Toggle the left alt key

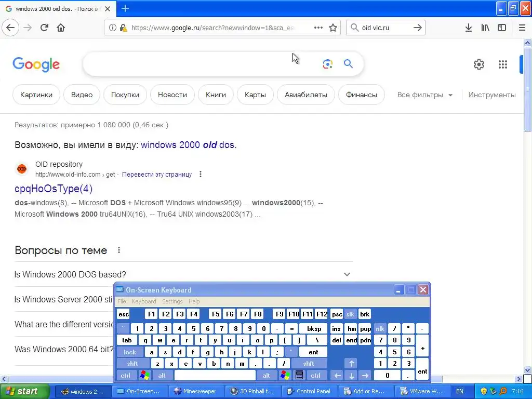(162, 375)
